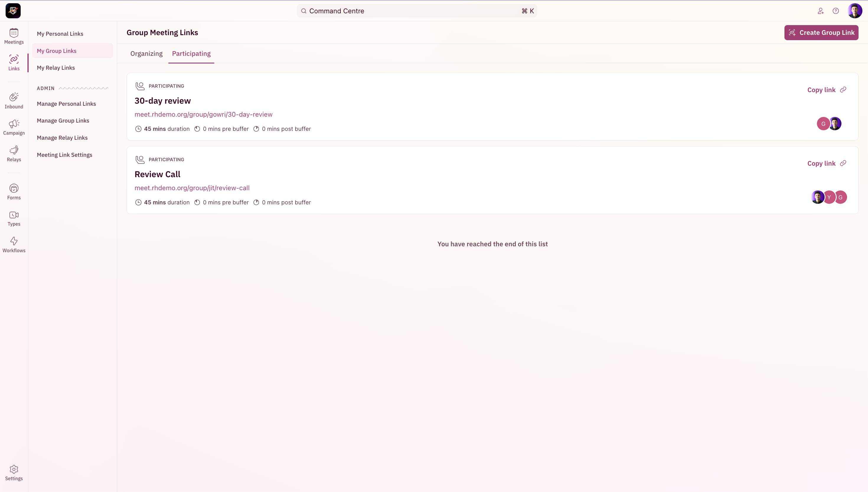Click the app logo in top-left corner
This screenshot has width=868, height=492.
point(13,11)
